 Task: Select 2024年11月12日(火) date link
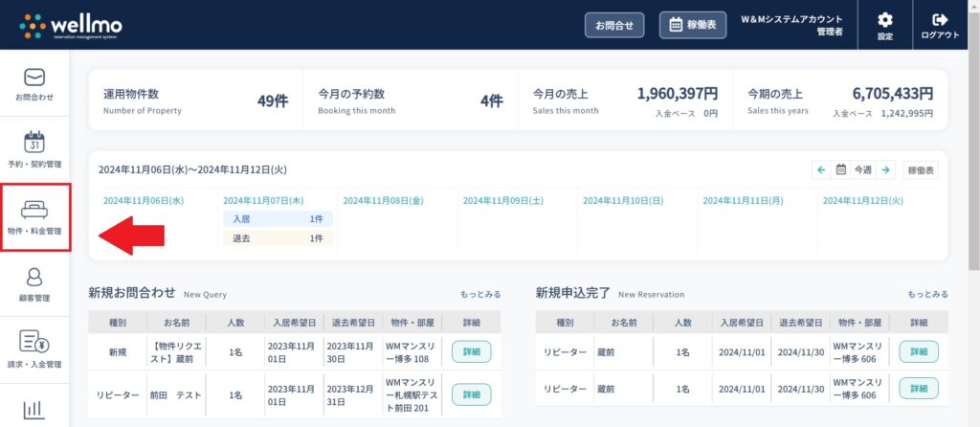(x=863, y=201)
